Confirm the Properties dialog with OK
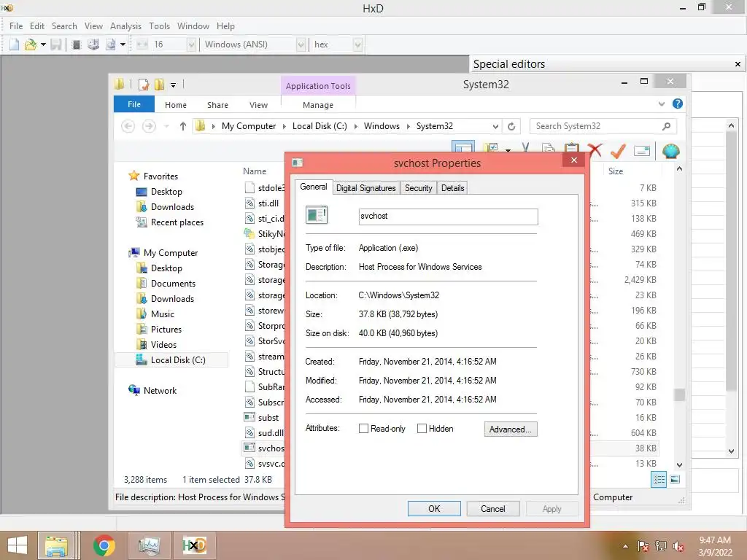This screenshot has height=560, width=747. [434, 508]
